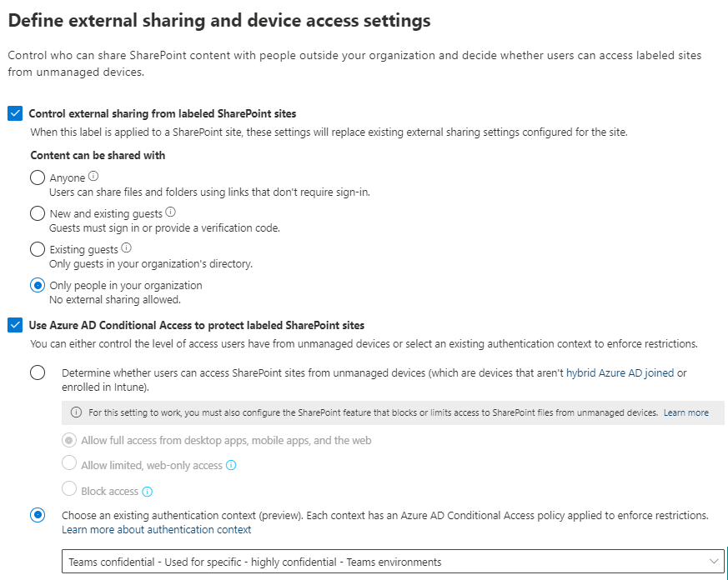Open the hybrid Azure AD joined link
Screen dimensions: 728x580
pos(620,373)
